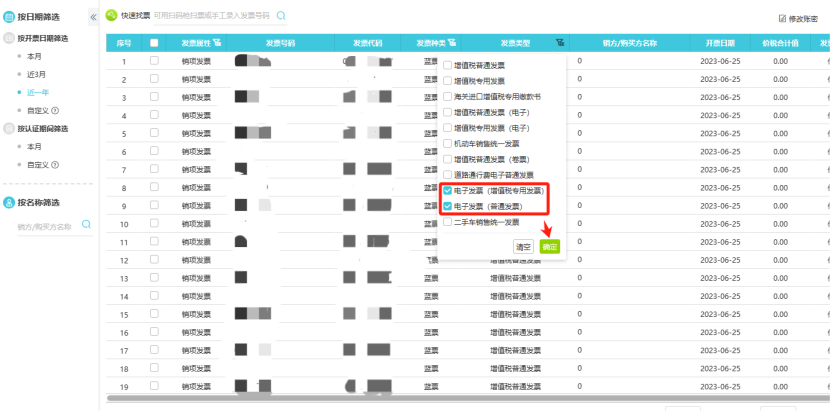Click the search magnifier beside invoice number field
Viewport: 830px width, 411px height.
[281, 16]
